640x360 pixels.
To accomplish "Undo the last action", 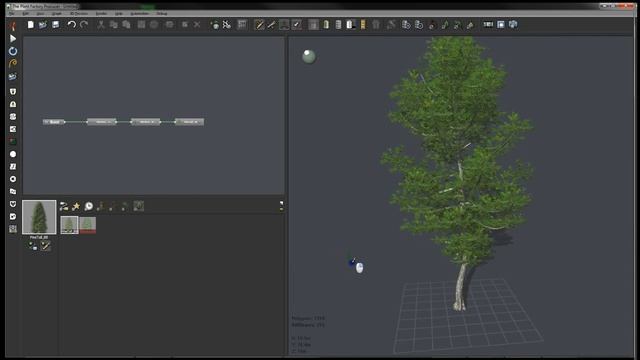I will point(71,25).
